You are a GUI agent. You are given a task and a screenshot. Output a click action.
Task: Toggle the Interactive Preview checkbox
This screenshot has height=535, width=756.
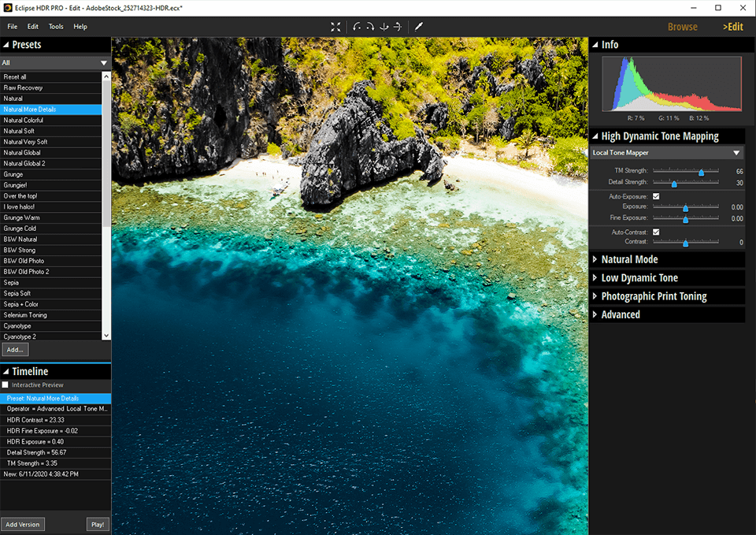tap(6, 385)
